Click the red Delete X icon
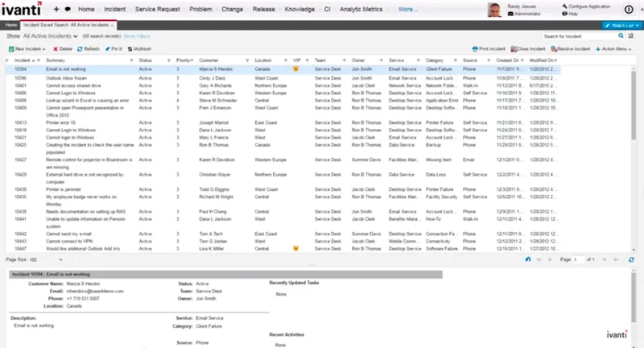This screenshot has width=644, height=348. [x=56, y=49]
